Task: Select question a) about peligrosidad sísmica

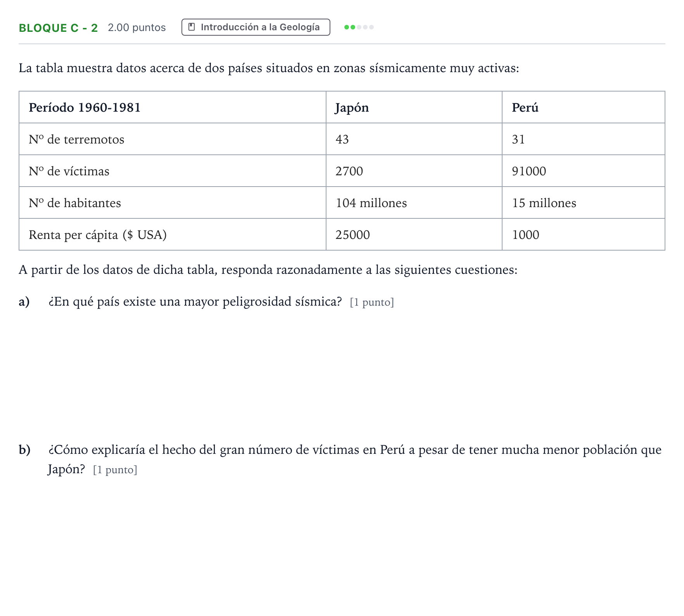Action: tap(195, 302)
